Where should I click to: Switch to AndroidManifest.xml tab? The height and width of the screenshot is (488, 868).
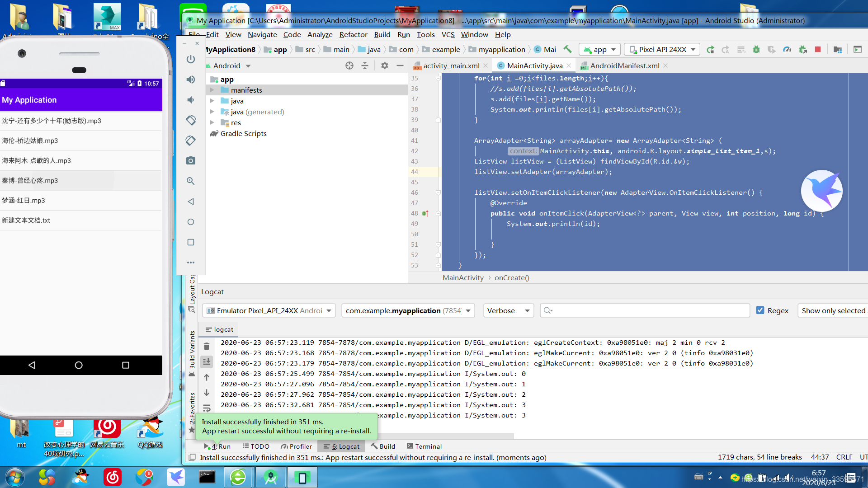(x=624, y=66)
